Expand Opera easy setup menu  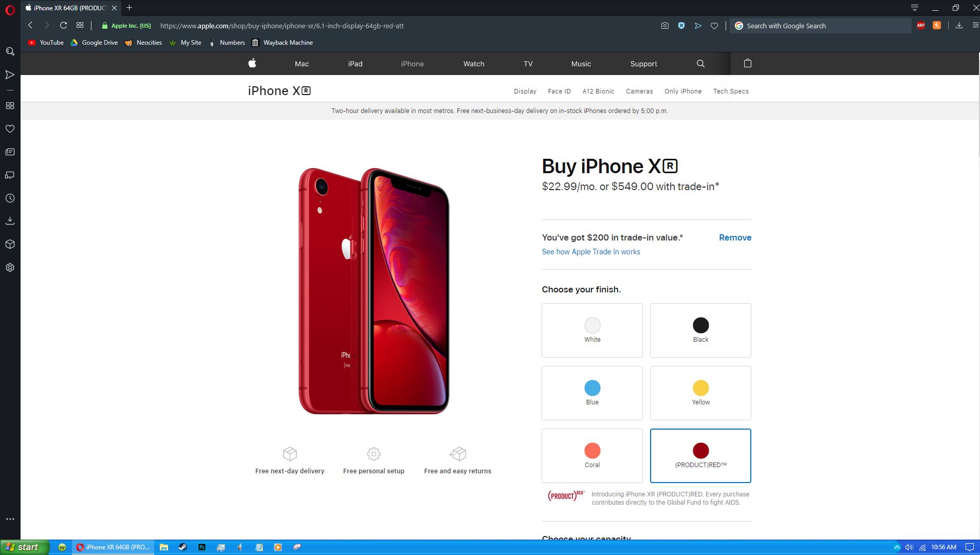coord(975,25)
